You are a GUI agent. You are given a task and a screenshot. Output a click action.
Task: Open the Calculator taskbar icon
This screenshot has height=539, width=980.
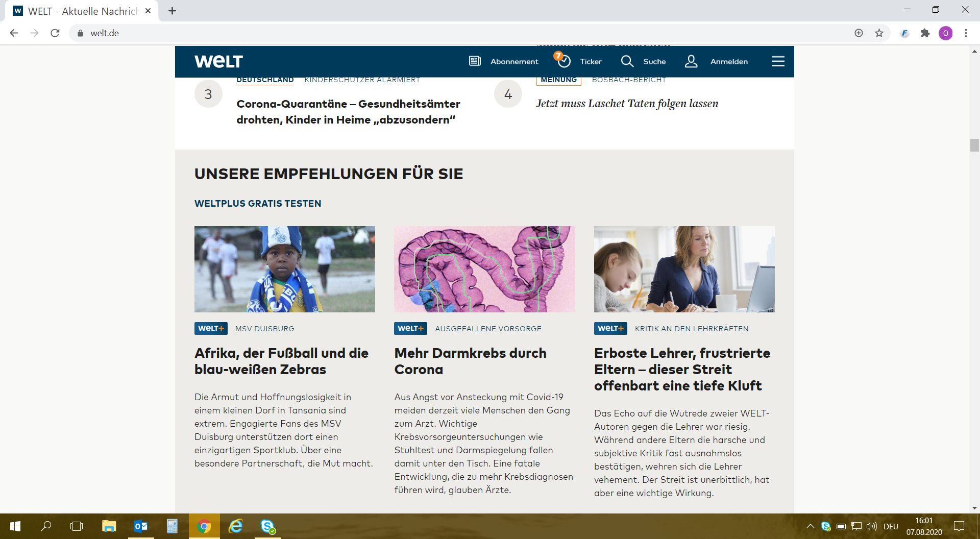(172, 526)
